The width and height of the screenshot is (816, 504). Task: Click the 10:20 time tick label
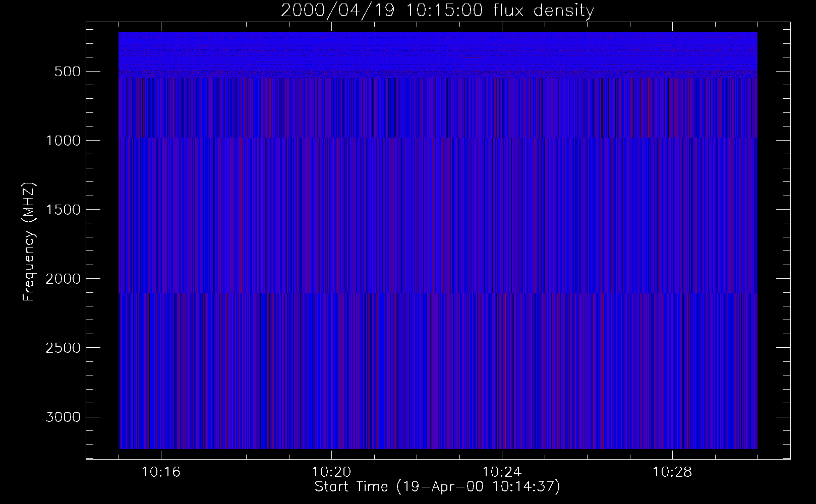coord(331,472)
